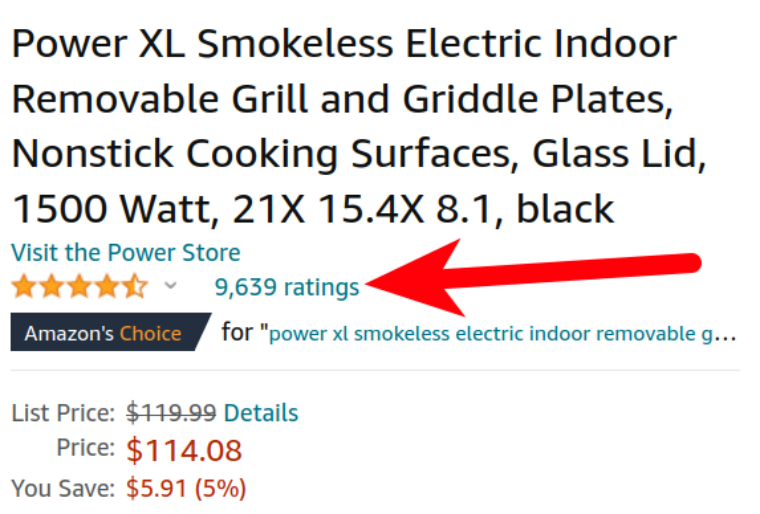Click the ellipsis ending the keyword link
Viewport: 760px width, 514px height.
point(726,337)
